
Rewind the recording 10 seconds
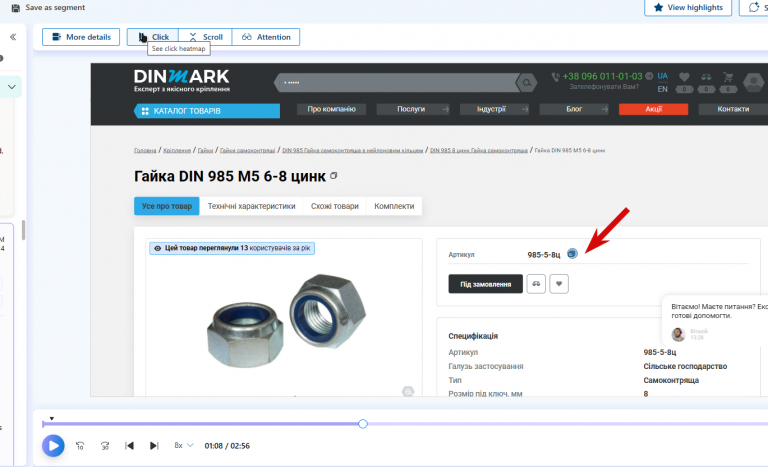80,446
